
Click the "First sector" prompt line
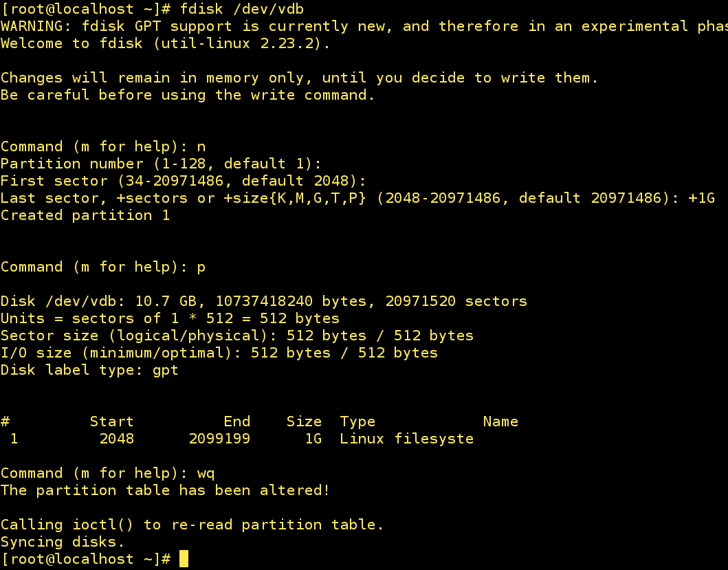[x=183, y=181]
